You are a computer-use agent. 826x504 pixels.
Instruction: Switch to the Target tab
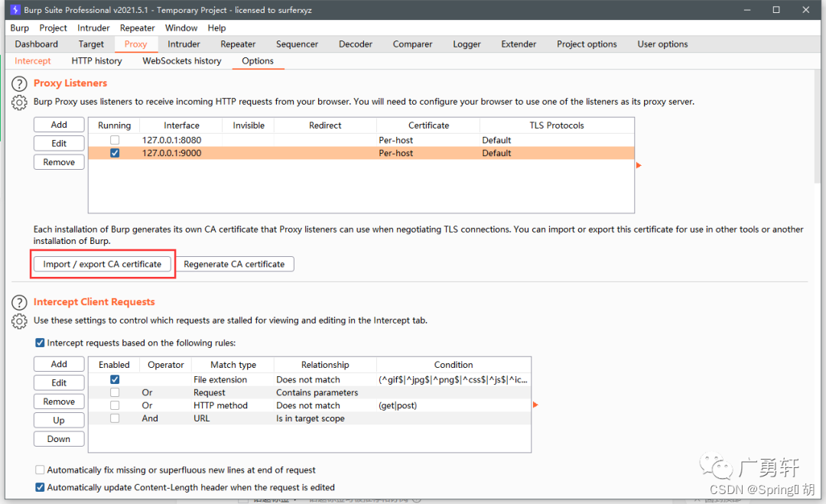click(91, 44)
